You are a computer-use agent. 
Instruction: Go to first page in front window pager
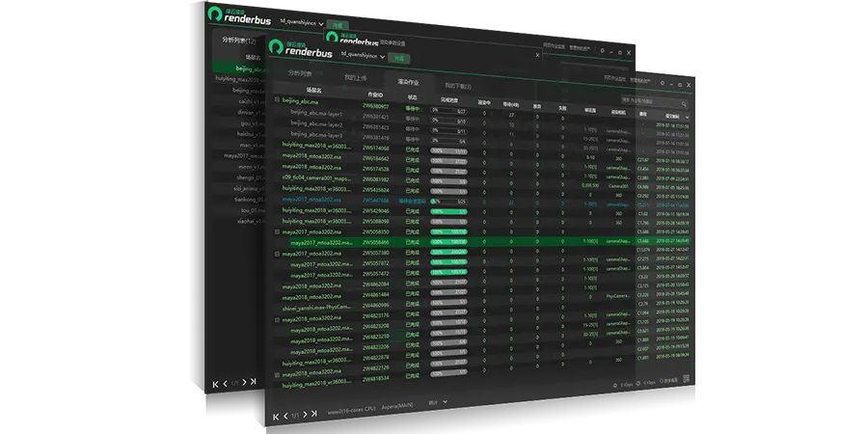coord(275,416)
